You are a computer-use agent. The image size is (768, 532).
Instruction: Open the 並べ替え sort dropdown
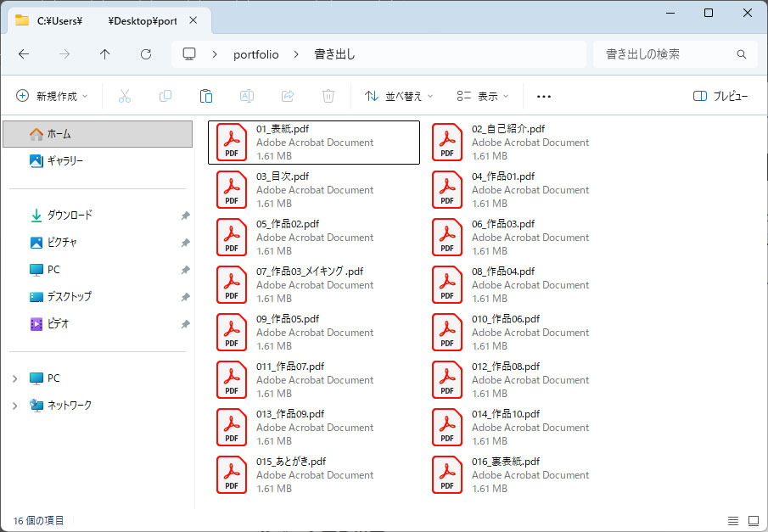tap(399, 96)
